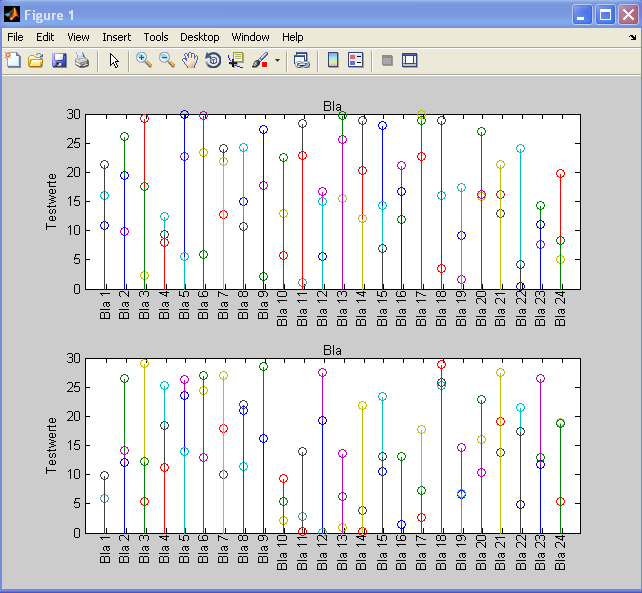Open the Desktop menu
Image resolution: width=642 pixels, height=593 pixels.
point(200,37)
